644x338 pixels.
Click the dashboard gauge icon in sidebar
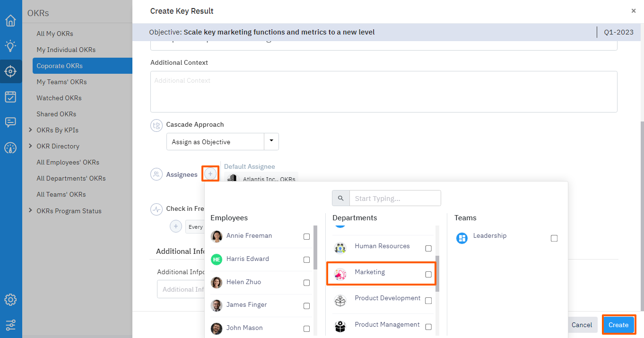[10, 148]
